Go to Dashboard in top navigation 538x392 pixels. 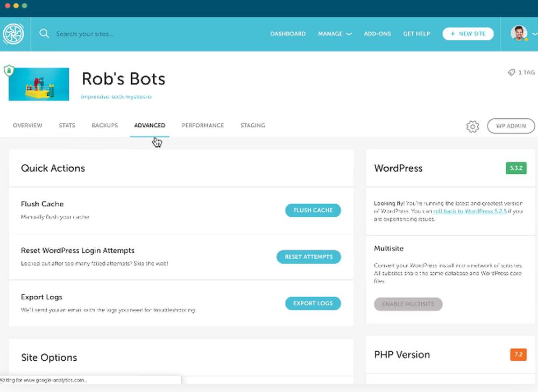(288, 34)
